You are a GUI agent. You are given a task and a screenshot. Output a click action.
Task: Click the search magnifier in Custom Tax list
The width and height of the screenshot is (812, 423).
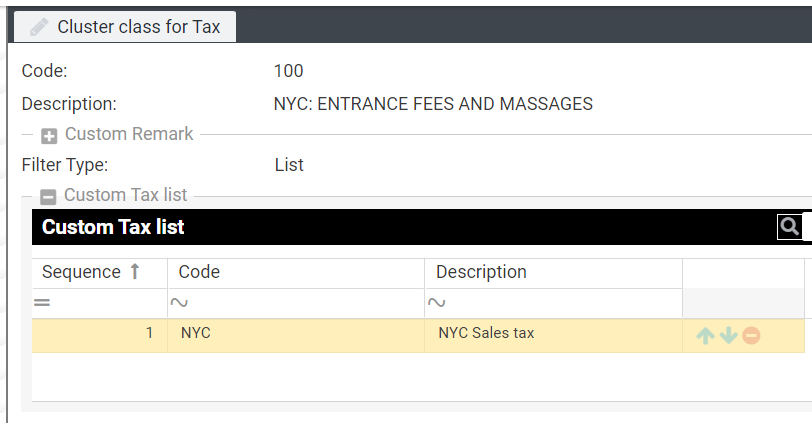[789, 227]
